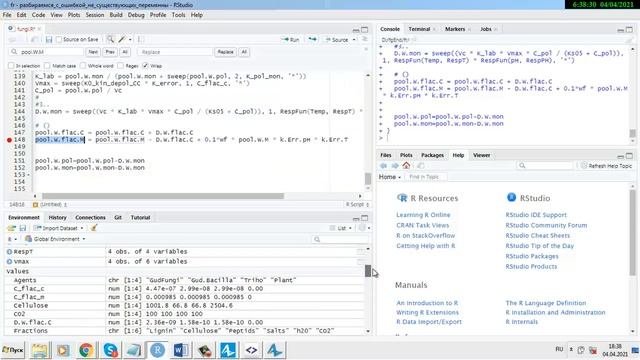The height and width of the screenshot is (360, 640).
Task: Switch to the Packages tab
Action: [432, 155]
